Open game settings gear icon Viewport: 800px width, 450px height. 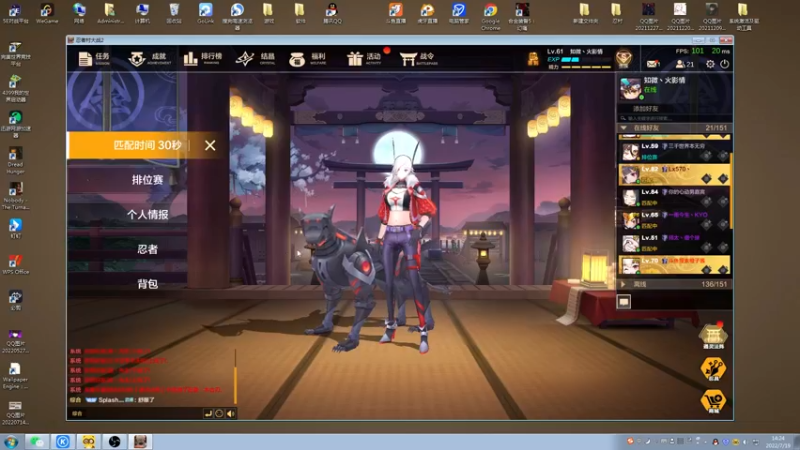pos(710,64)
